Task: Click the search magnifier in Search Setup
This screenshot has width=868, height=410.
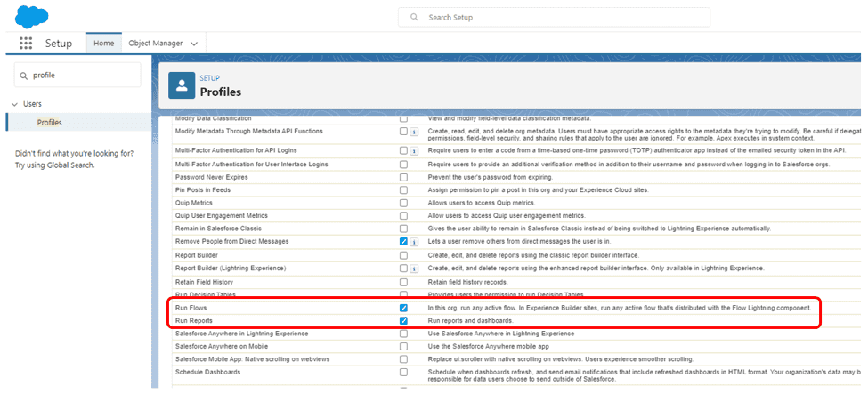Action: [414, 17]
